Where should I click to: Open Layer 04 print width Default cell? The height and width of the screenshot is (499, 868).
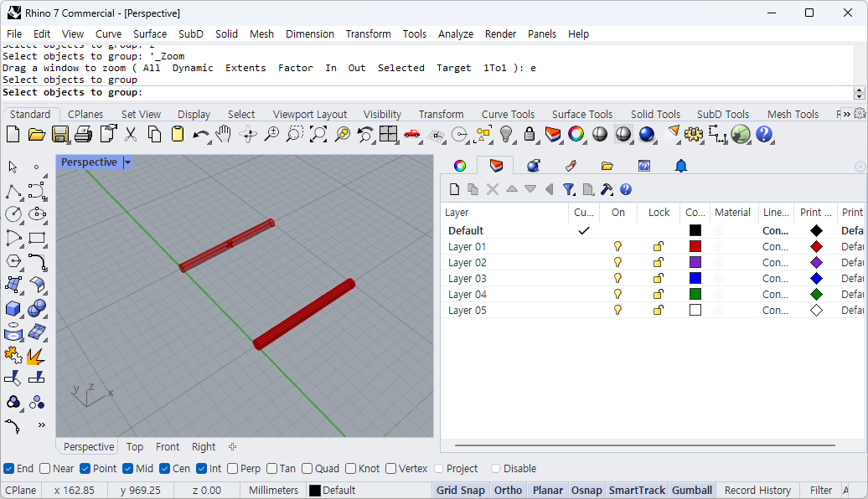pyautogui.click(x=852, y=295)
